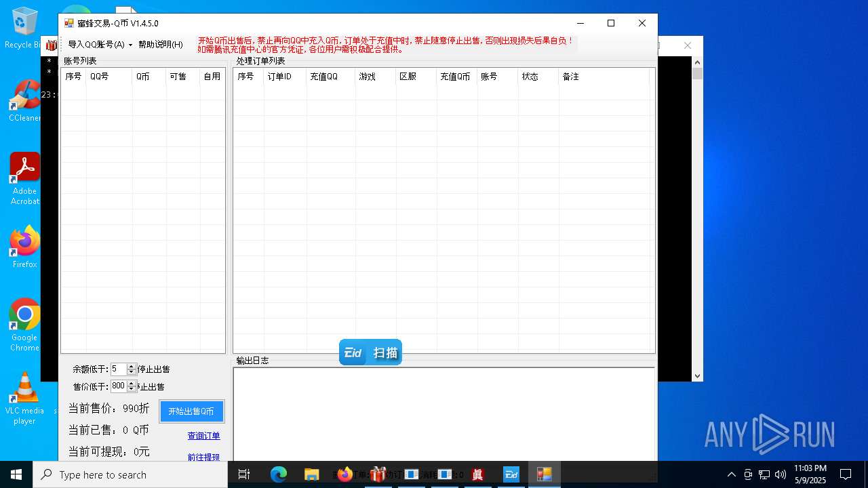Image resolution: width=868 pixels, height=488 pixels.
Task: Open the VLC media player desktop shortcut
Action: (24, 399)
